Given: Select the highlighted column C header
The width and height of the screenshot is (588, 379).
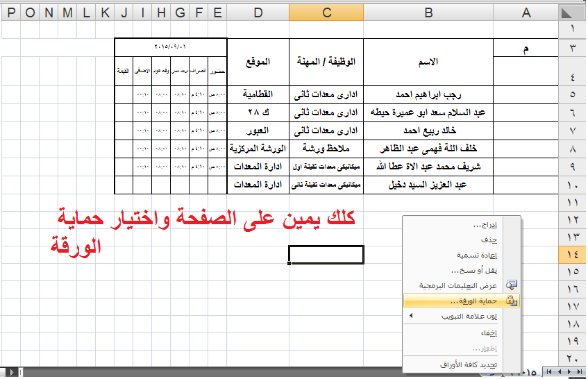Looking at the screenshot, I should click(326, 12).
